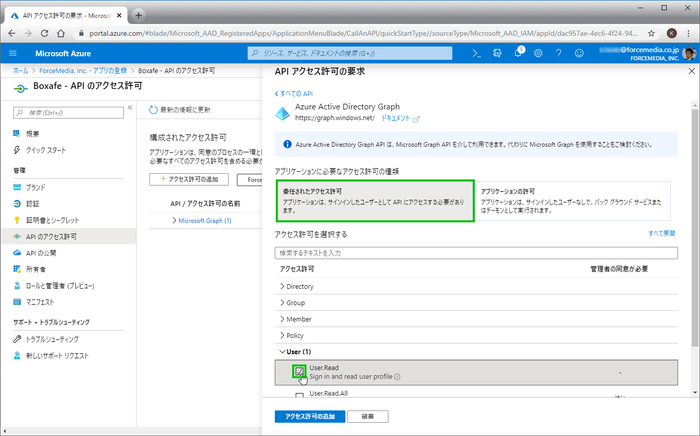Go to the browser home page
The height and width of the screenshot is (436, 700).
61,33
